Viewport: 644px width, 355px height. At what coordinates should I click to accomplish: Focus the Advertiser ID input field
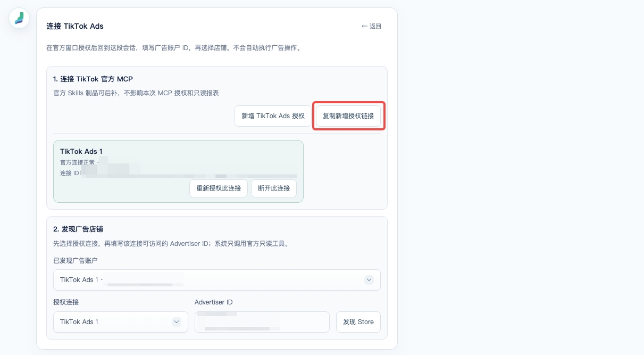coord(262,322)
